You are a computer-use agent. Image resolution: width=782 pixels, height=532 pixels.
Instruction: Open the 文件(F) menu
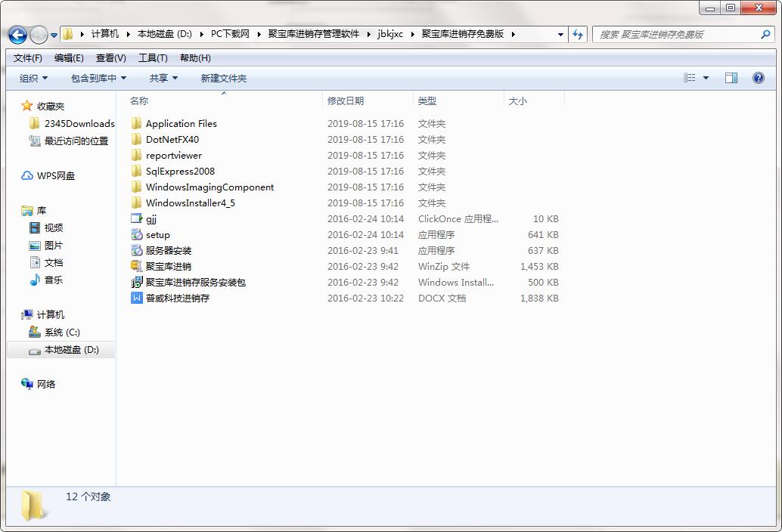click(x=28, y=58)
